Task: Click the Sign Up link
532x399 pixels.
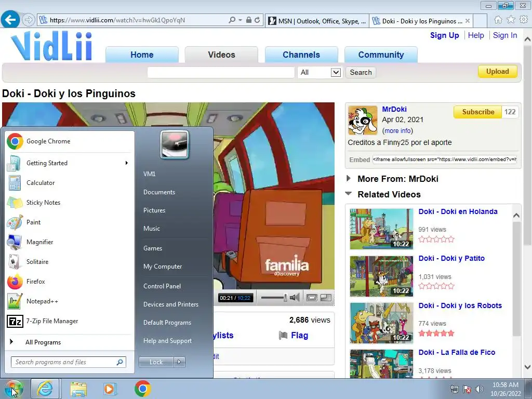Action: pyautogui.click(x=445, y=35)
